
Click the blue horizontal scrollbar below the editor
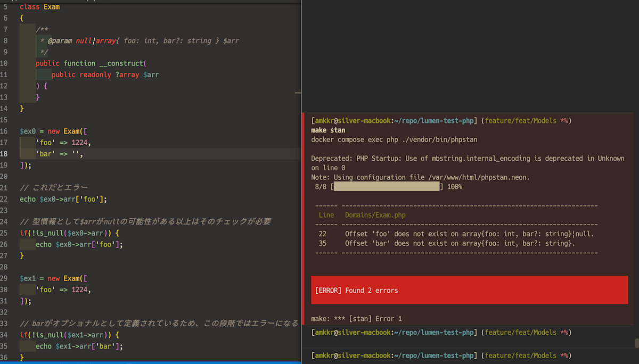tap(149, 362)
